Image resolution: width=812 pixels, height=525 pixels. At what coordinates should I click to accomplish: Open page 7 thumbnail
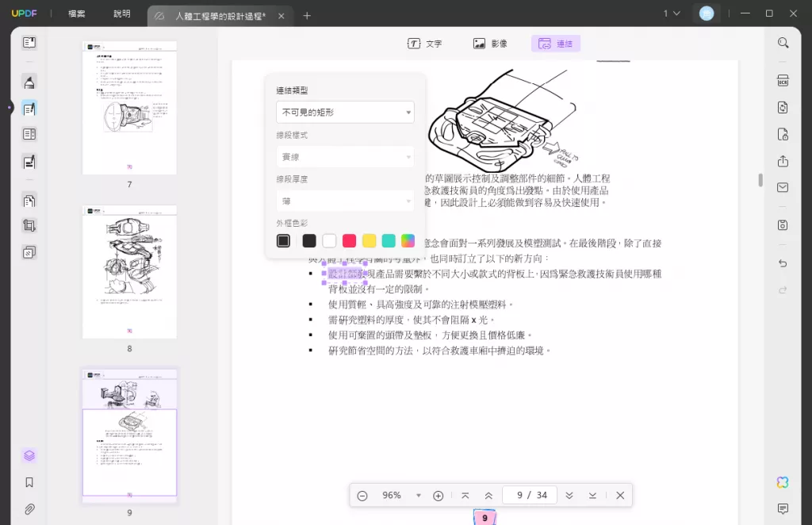click(x=129, y=108)
